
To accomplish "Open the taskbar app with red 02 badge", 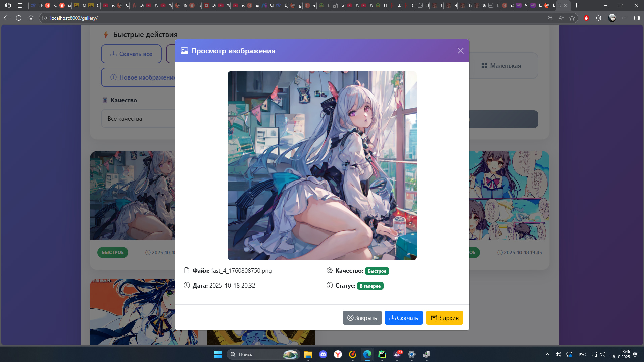I will [397, 354].
